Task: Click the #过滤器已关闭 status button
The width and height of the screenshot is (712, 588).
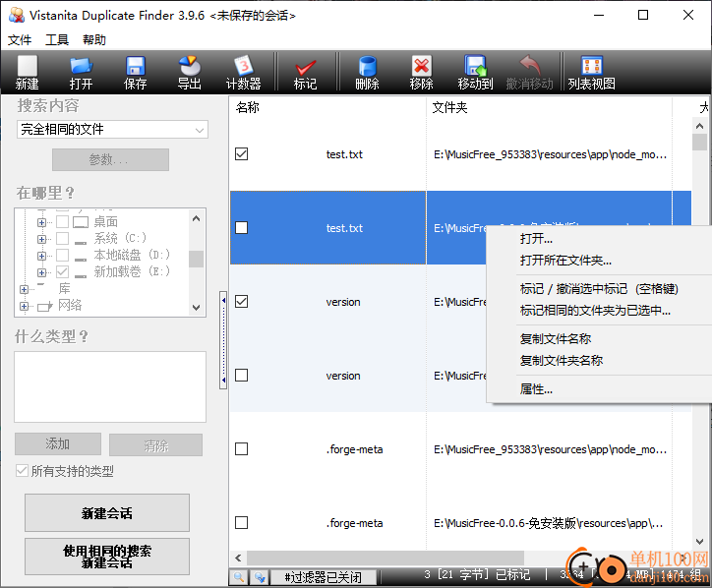Action: (323, 577)
